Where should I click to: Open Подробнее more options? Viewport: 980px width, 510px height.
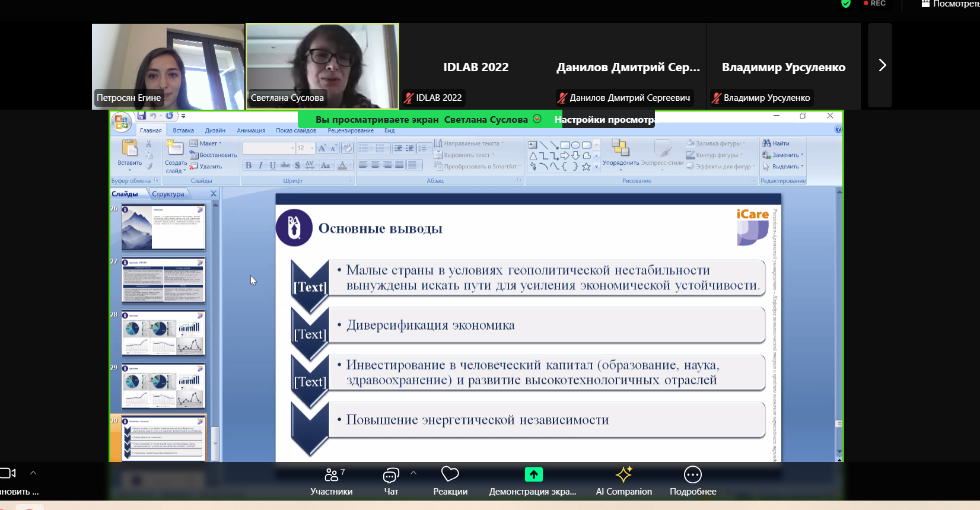(x=692, y=481)
